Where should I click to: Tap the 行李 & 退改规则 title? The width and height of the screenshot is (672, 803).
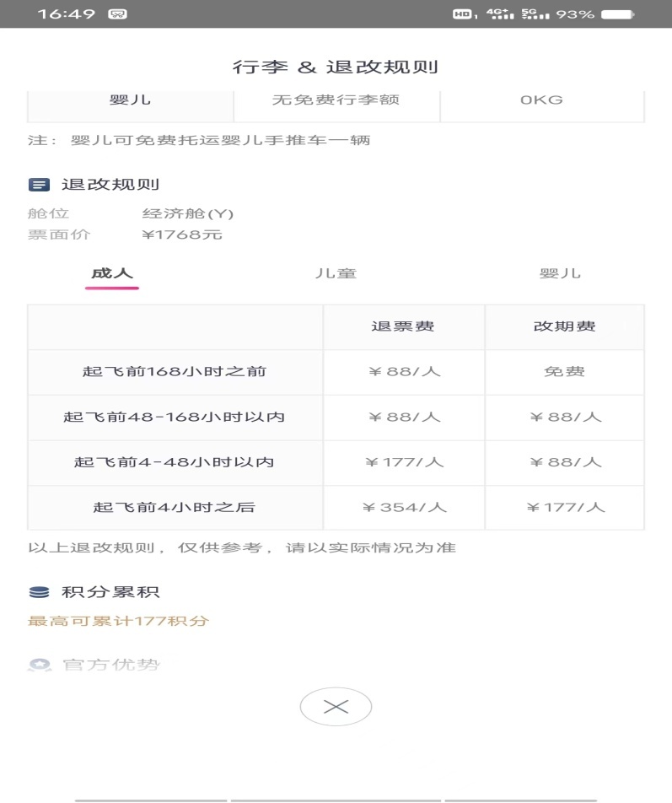pyautogui.click(x=336, y=67)
